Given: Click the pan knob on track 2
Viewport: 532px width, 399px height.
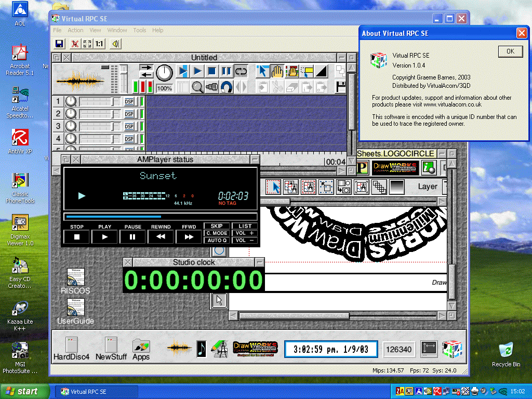Looking at the screenshot, I should 71,114.
